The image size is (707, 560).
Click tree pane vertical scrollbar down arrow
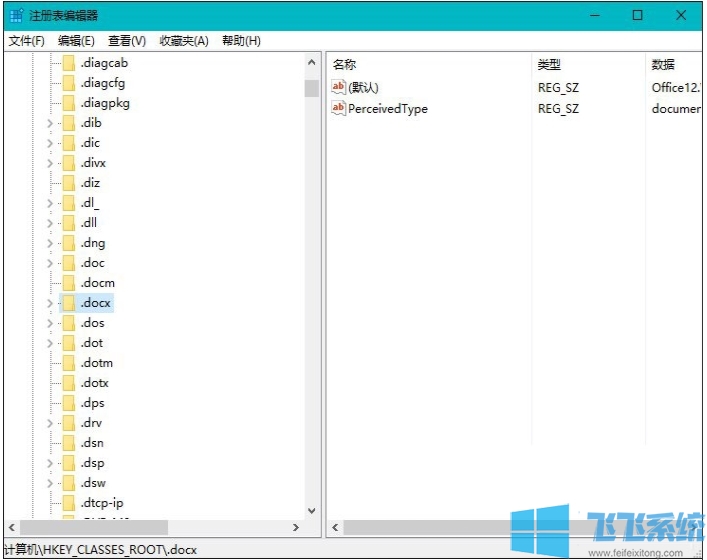point(311,510)
